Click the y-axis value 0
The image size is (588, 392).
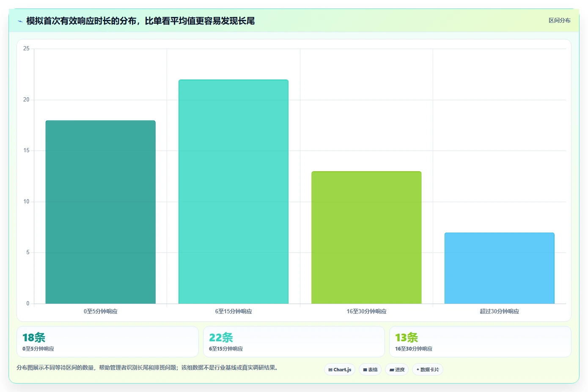[28, 303]
